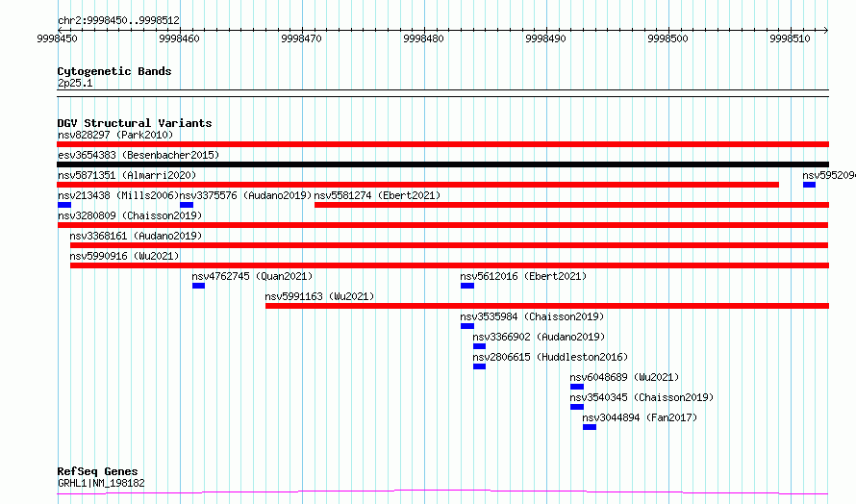Click the 2p25.1 cytogenetic band label
Screen dimensions: 856x504
(75, 83)
